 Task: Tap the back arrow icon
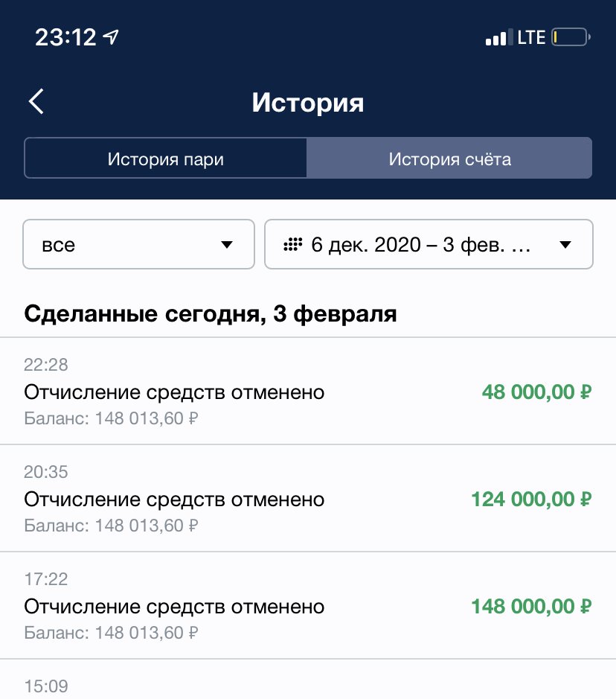point(36,101)
